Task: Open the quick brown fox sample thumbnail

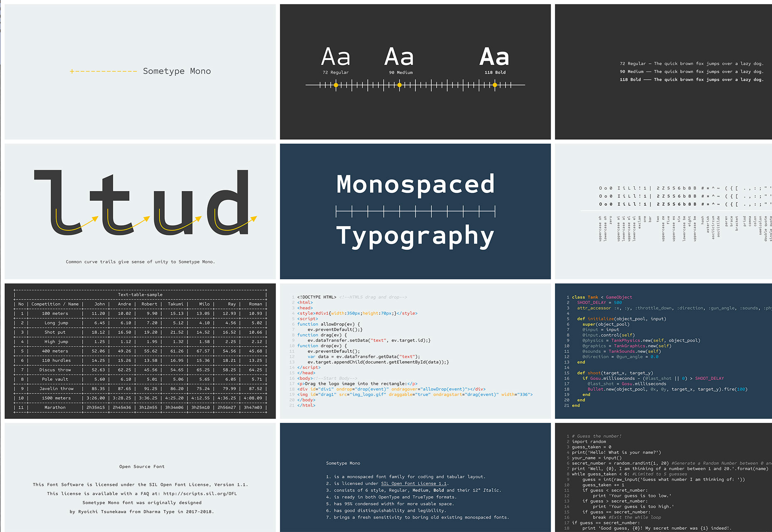Action: (x=663, y=72)
